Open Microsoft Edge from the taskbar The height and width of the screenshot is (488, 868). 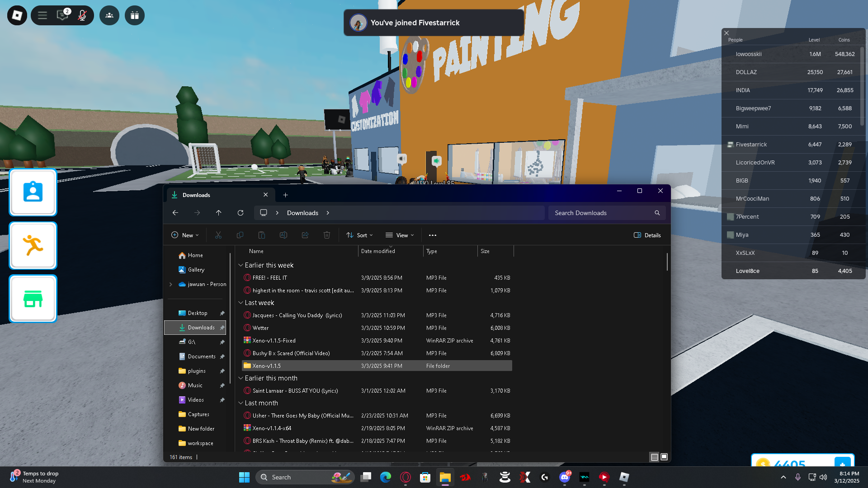385,477
